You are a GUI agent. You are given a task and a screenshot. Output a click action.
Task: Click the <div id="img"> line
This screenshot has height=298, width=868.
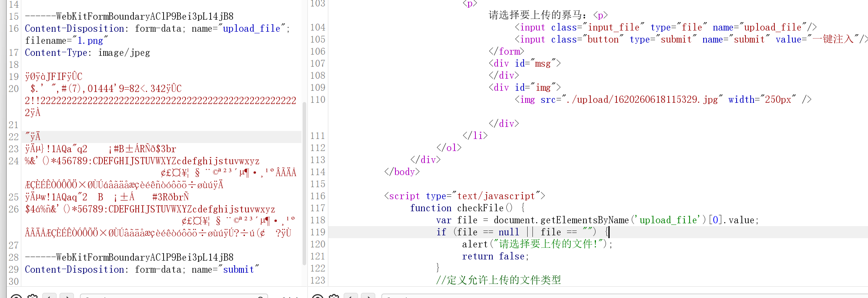[524, 88]
